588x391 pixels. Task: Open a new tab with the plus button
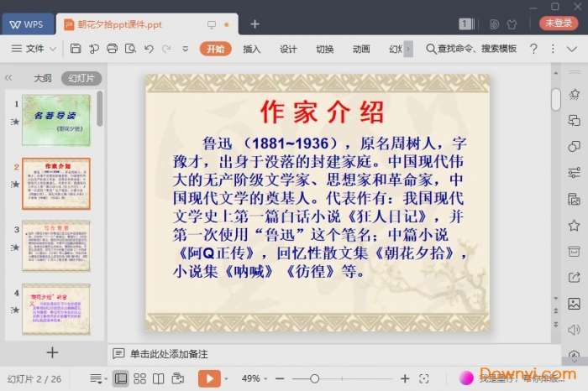pyautogui.click(x=255, y=24)
